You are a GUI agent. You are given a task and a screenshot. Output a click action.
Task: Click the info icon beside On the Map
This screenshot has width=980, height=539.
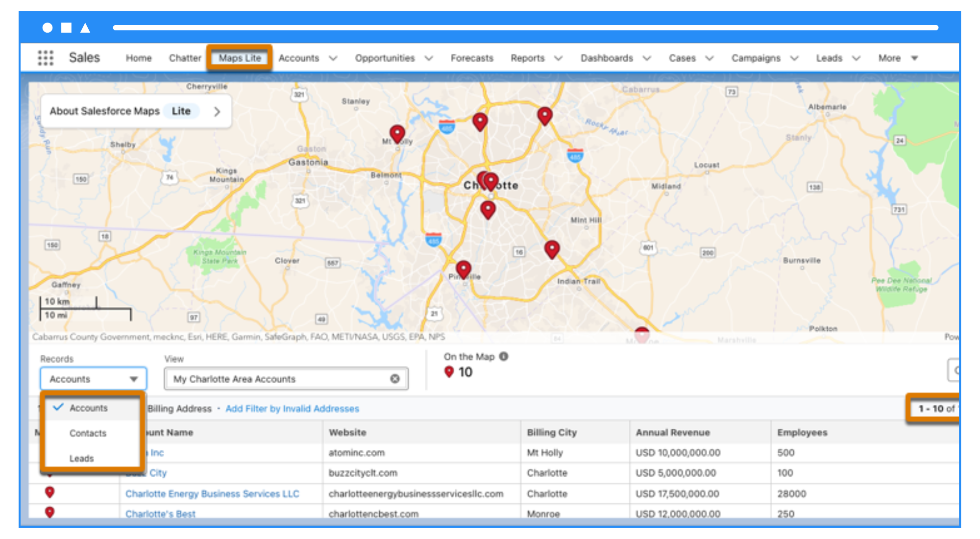coord(503,357)
